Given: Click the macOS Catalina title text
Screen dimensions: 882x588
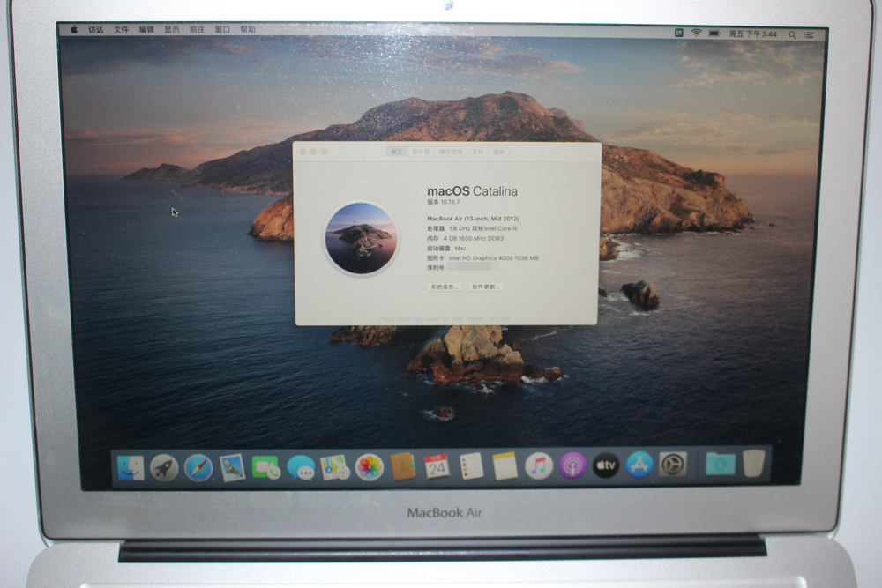Looking at the screenshot, I should coord(472,191).
